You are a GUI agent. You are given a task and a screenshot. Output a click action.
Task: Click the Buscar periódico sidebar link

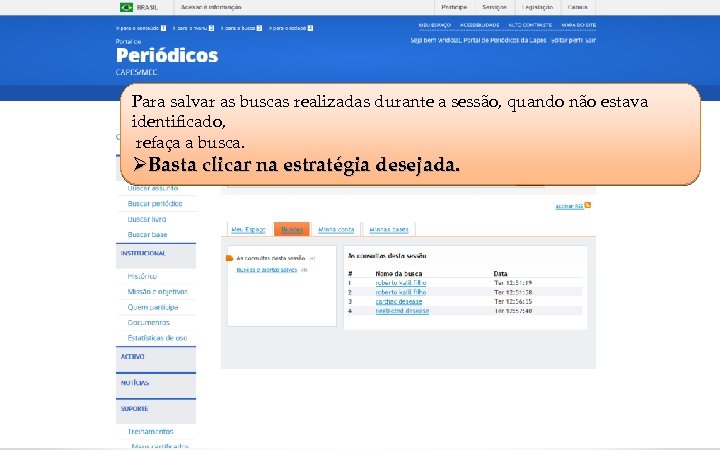click(x=155, y=203)
